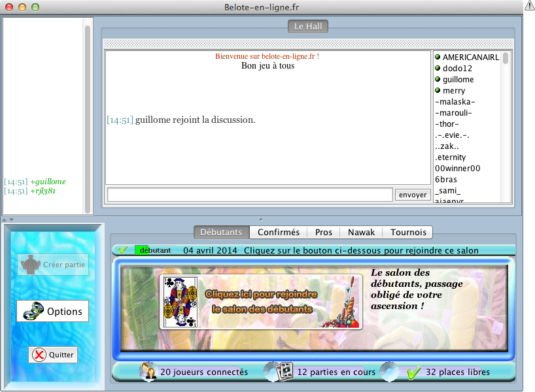Click player name AMERICANAIRL
Image resolution: width=535 pixels, height=392 pixels.
pos(471,57)
